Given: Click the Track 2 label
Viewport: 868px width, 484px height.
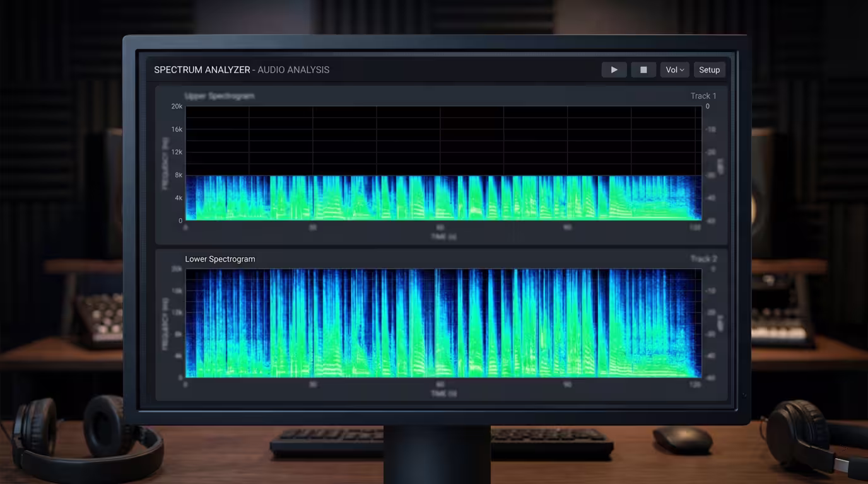Looking at the screenshot, I should point(703,259).
